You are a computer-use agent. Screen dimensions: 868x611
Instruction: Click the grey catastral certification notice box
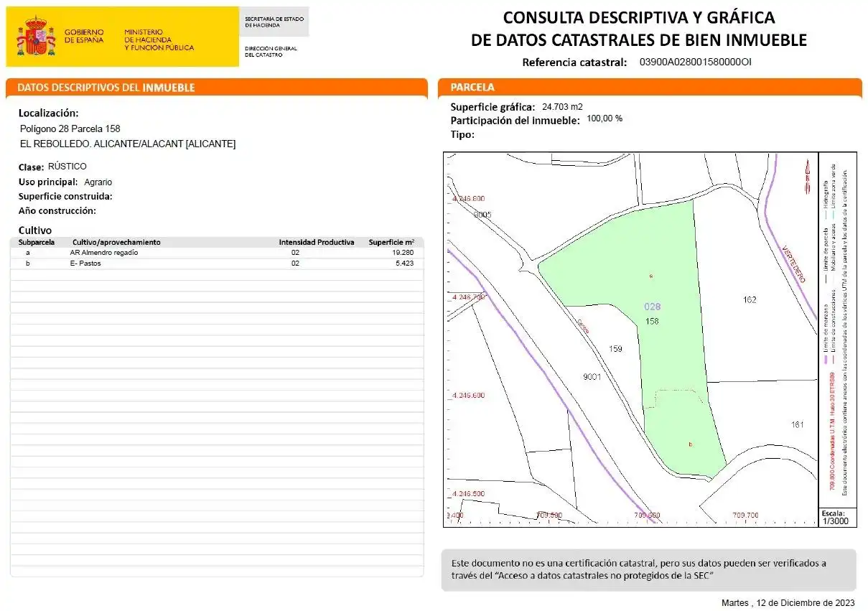click(649, 570)
